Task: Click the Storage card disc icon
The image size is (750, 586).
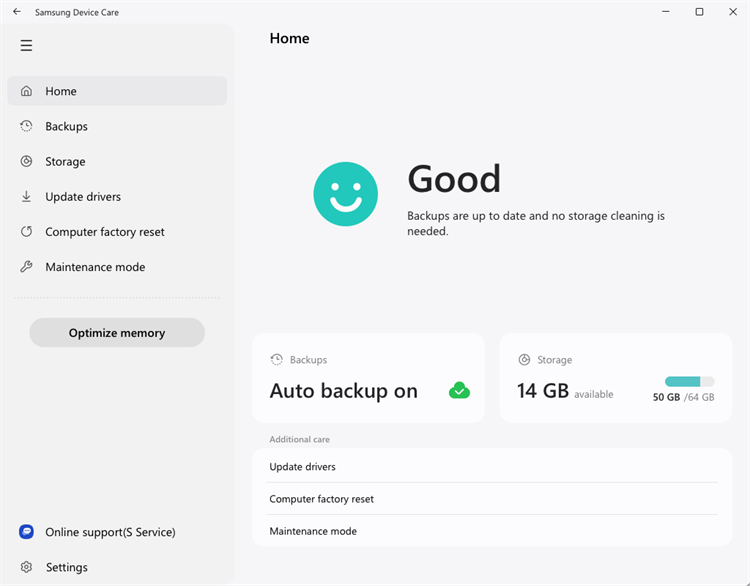Action: (x=524, y=359)
